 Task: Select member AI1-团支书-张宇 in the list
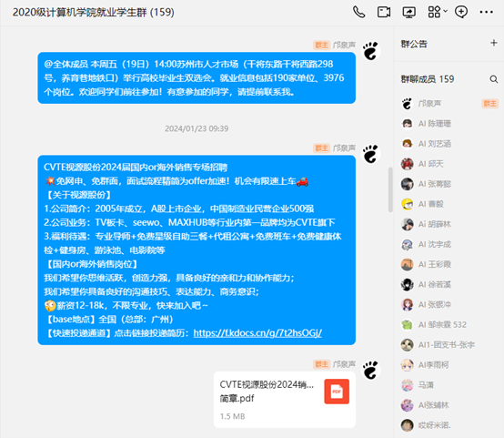tap(449, 345)
